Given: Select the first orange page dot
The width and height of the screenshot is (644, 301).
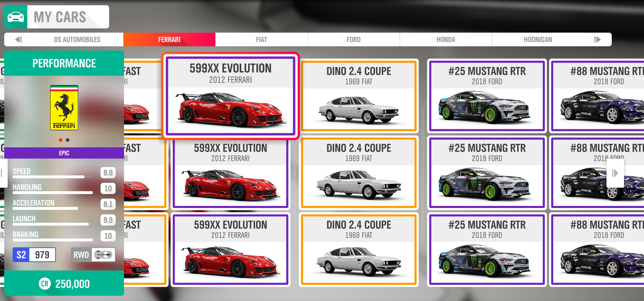Looking at the screenshot, I should [61, 140].
